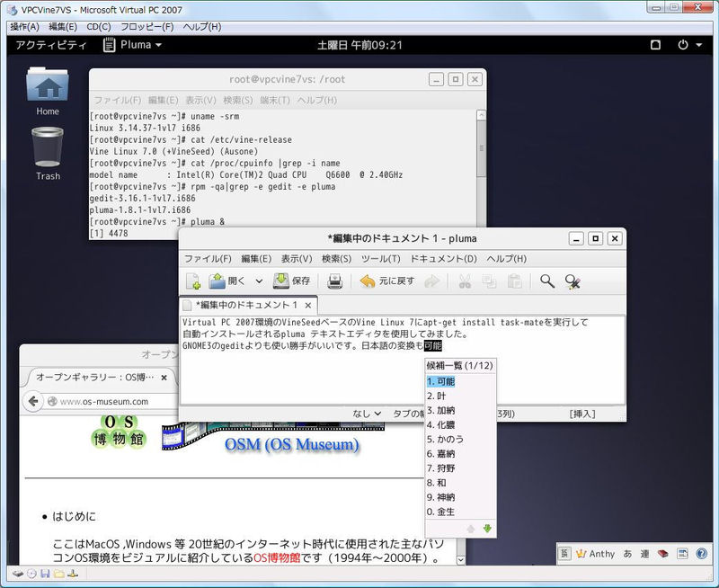
Task: Follow the red OS博物館 link
Action: [x=277, y=557]
